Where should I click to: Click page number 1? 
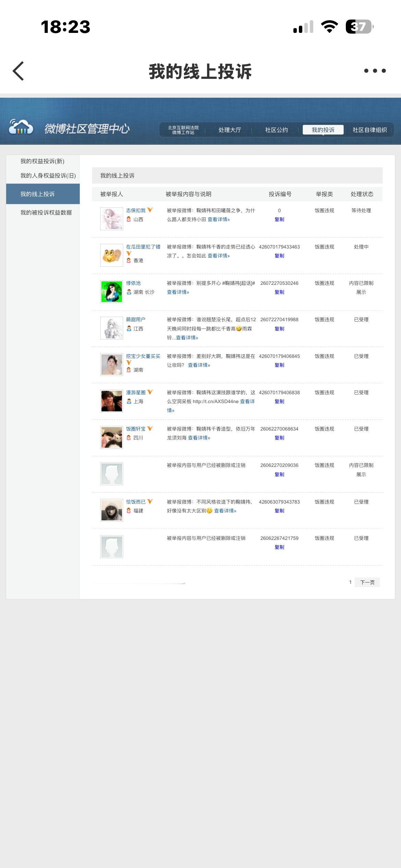350,582
